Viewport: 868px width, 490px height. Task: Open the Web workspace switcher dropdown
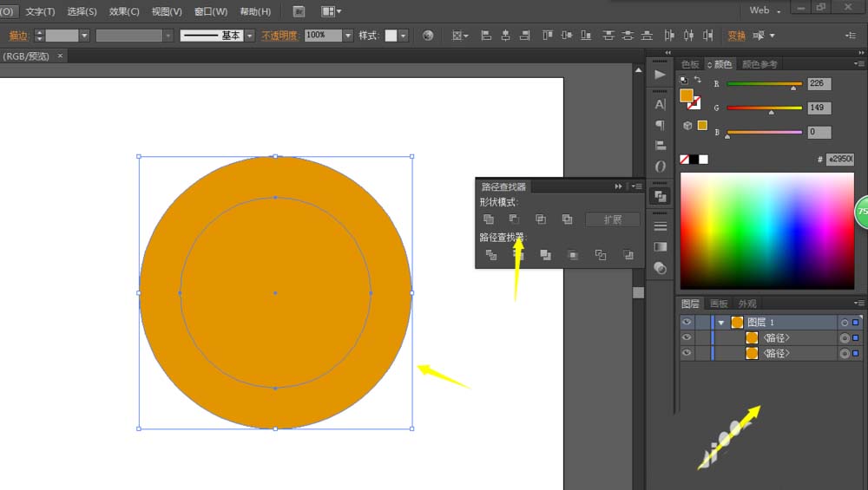click(764, 10)
